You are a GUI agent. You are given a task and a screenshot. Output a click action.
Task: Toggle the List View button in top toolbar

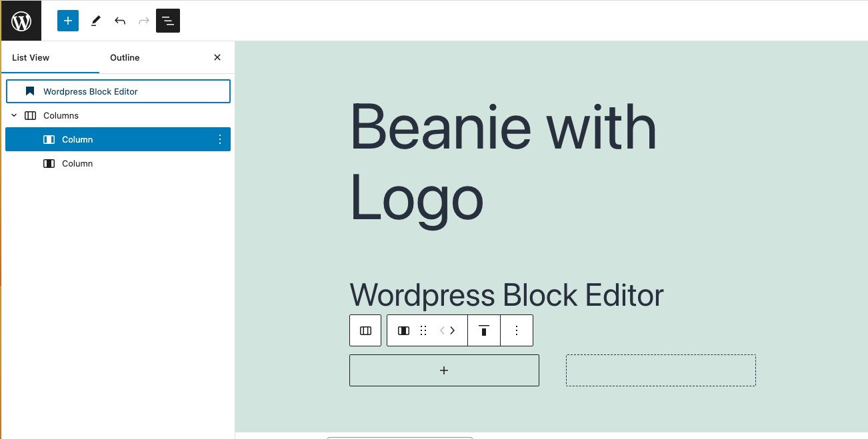(x=168, y=21)
